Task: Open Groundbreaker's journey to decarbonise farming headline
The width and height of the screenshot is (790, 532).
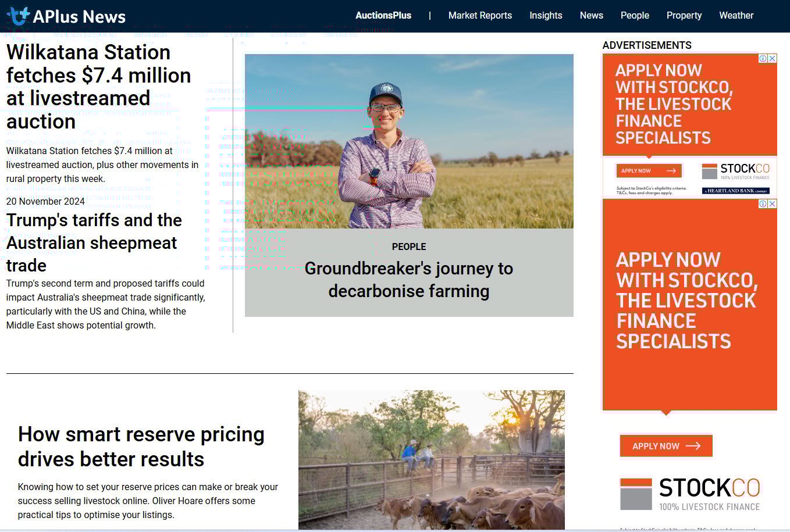Action: point(408,280)
